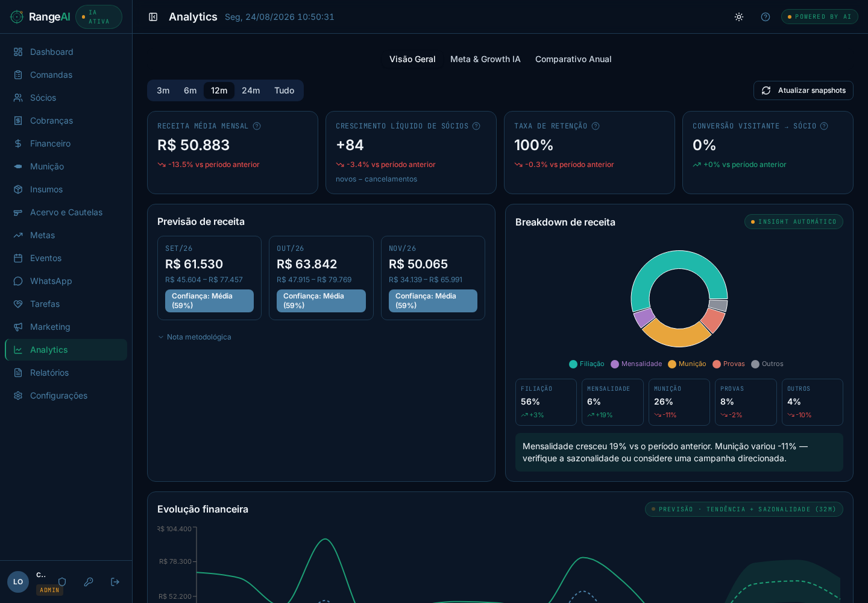868x603 pixels.
Task: Select the 6m period option
Action: point(190,90)
